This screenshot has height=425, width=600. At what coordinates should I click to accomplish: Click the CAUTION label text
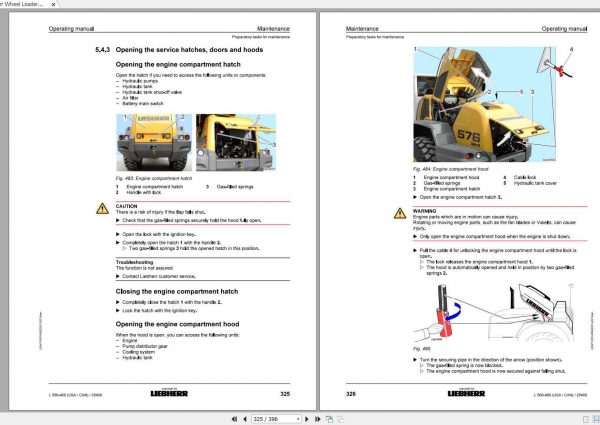126,206
